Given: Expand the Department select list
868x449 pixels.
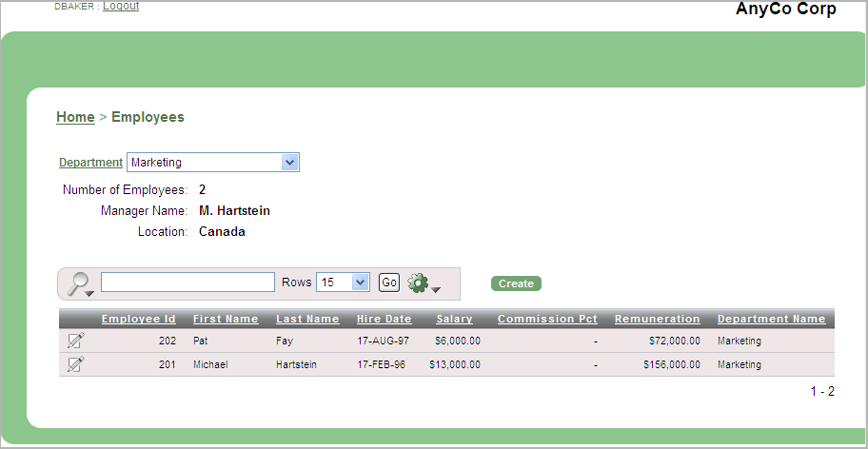Looking at the screenshot, I should [290, 163].
